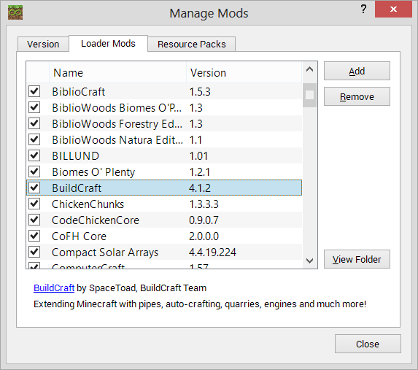Uncheck the BiblioCraft mod checkbox

point(34,91)
